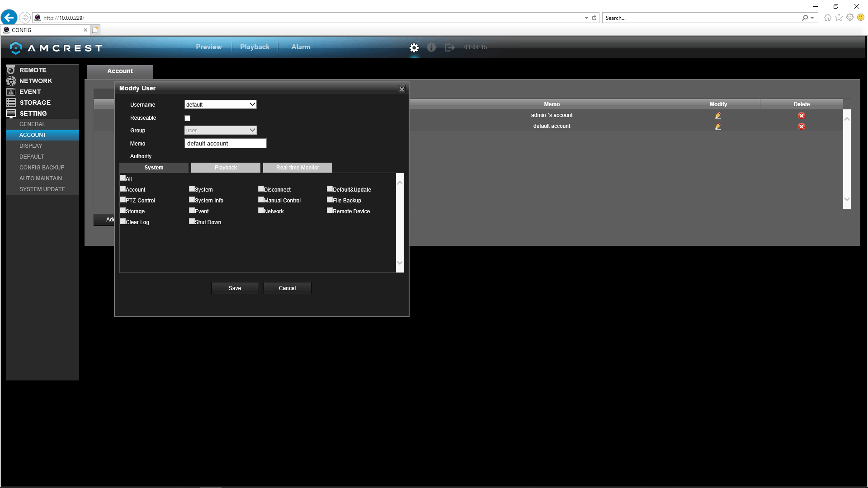The image size is (868, 488).
Task: Save the user modifications
Action: [x=235, y=288]
